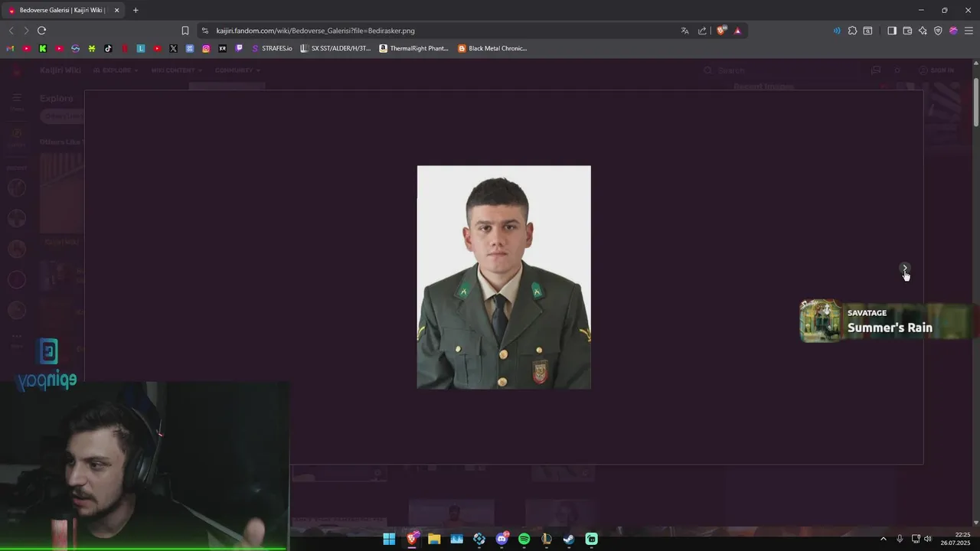Open the EXPLORE dropdown in wiki nav
This screenshot has width=980, height=551.
tap(116, 70)
